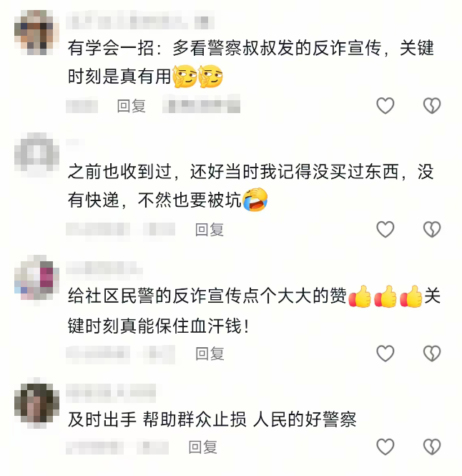Dislike the comment ending 不然也要被坑

(x=432, y=229)
